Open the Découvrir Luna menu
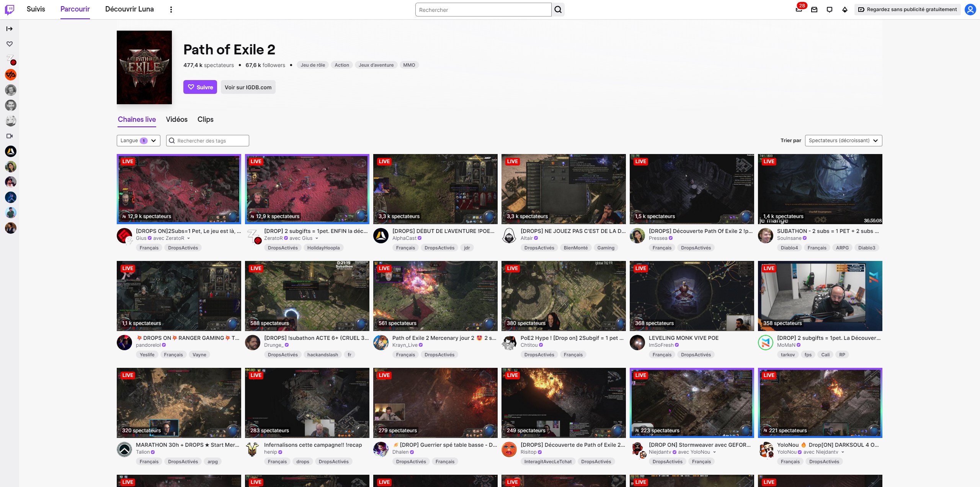 tap(129, 9)
